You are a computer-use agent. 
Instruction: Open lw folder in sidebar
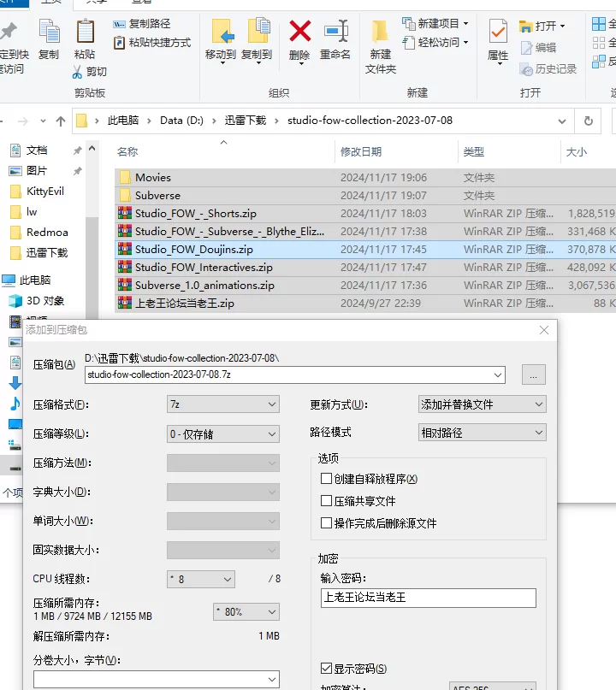pyautogui.click(x=24, y=212)
